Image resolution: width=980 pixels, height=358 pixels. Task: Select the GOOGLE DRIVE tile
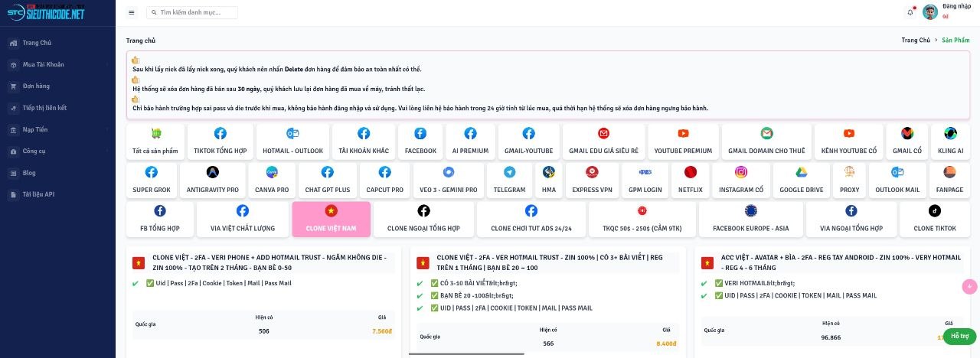(x=801, y=181)
